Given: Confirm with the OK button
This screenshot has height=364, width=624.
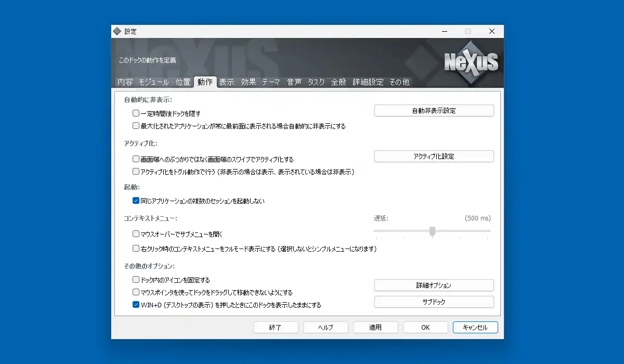Looking at the screenshot, I should pyautogui.click(x=425, y=328).
